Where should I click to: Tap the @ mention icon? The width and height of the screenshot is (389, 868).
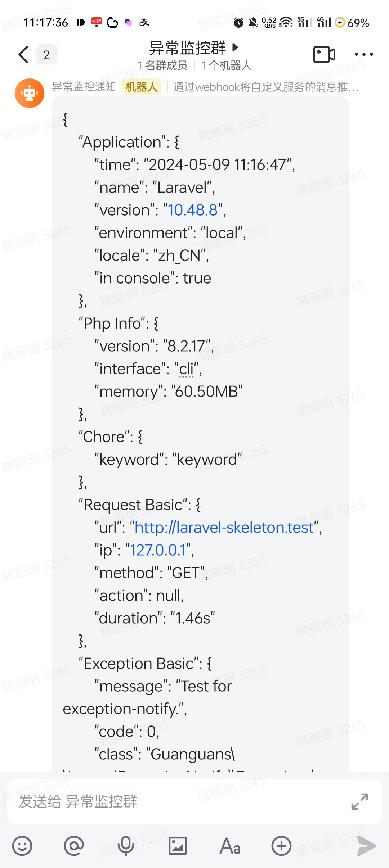[x=74, y=846]
